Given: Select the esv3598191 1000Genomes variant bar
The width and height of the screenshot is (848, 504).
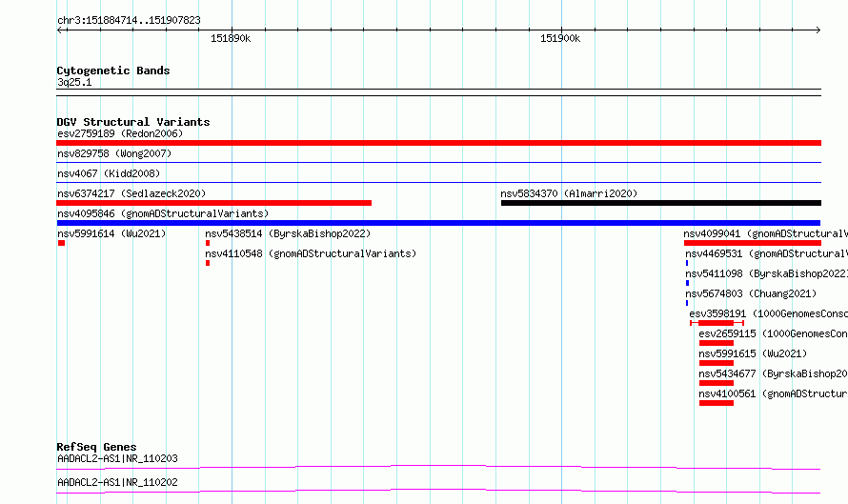Looking at the screenshot, I should (717, 323).
